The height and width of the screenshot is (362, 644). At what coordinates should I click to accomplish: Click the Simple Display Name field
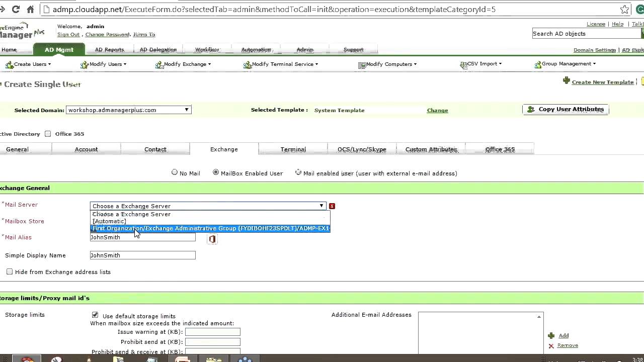pyautogui.click(x=143, y=255)
